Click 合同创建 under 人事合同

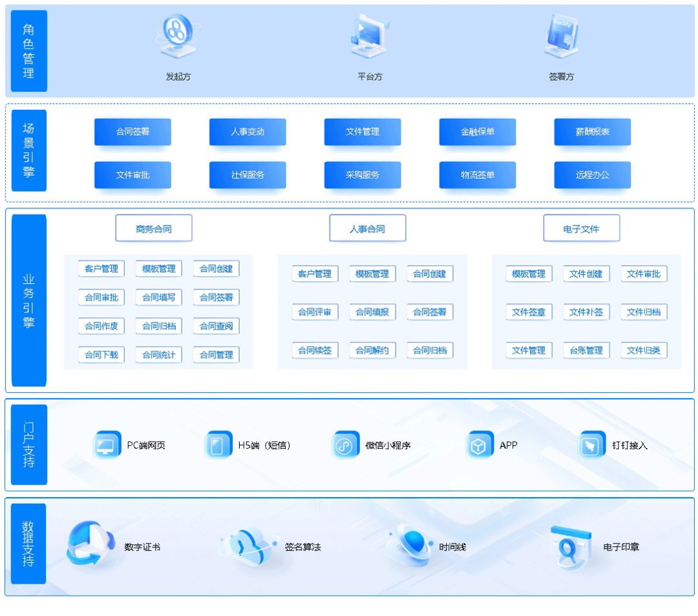pos(430,273)
